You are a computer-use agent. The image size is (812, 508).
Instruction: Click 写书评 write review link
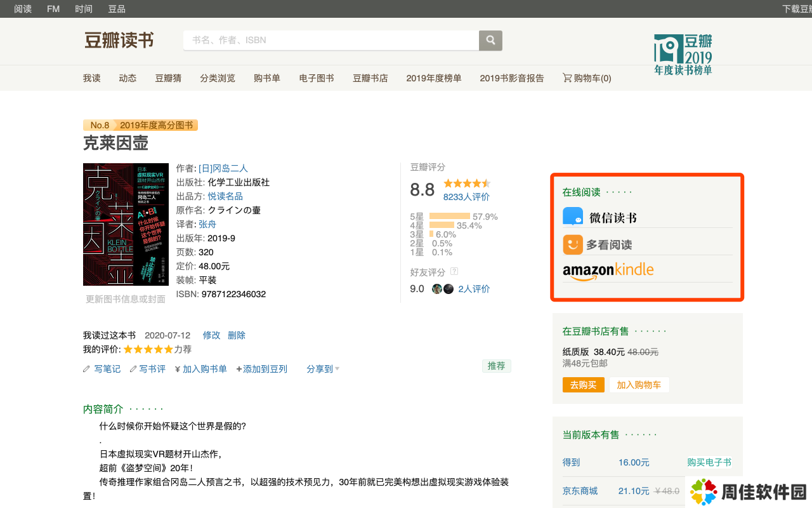click(152, 369)
